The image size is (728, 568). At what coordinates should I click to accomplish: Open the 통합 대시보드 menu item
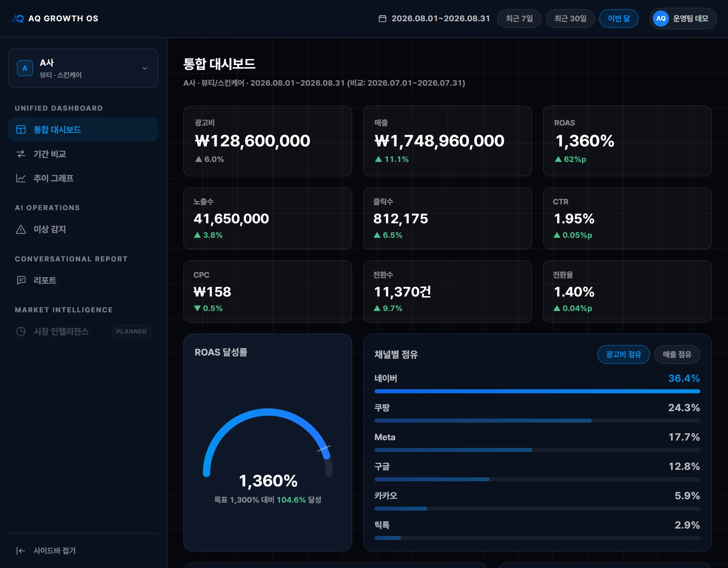tap(83, 130)
